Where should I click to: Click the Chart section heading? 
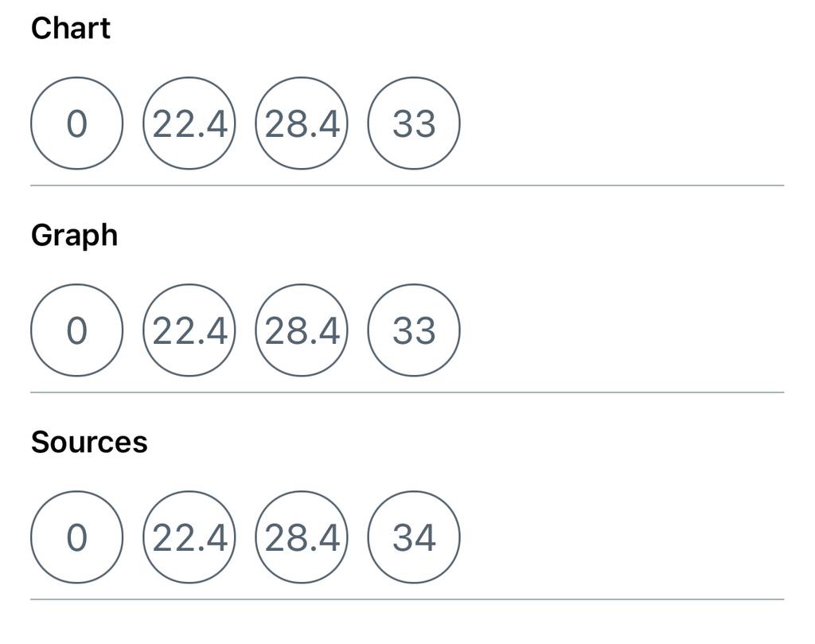click(71, 28)
